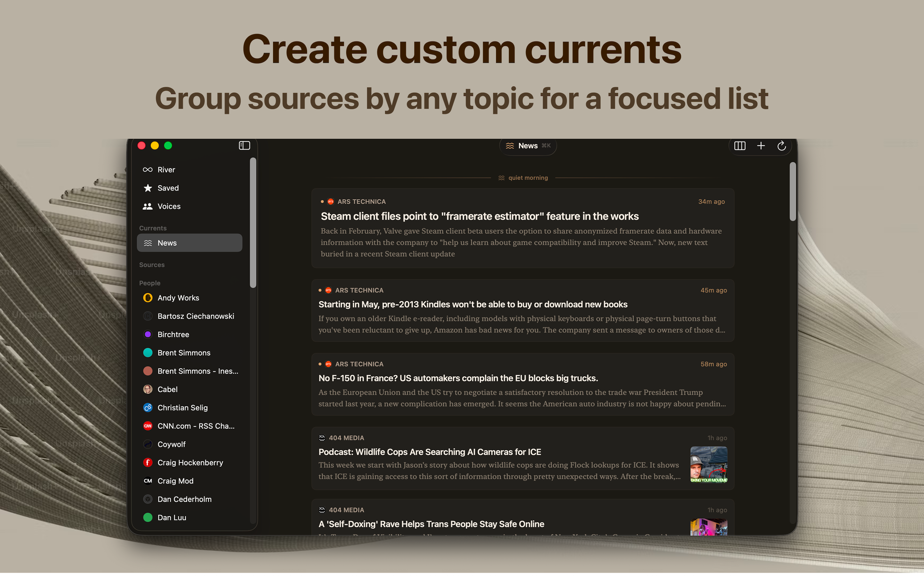This screenshot has width=924, height=578.
Task: Open 'Self-Doxing' Rave article headline
Action: 431,524
